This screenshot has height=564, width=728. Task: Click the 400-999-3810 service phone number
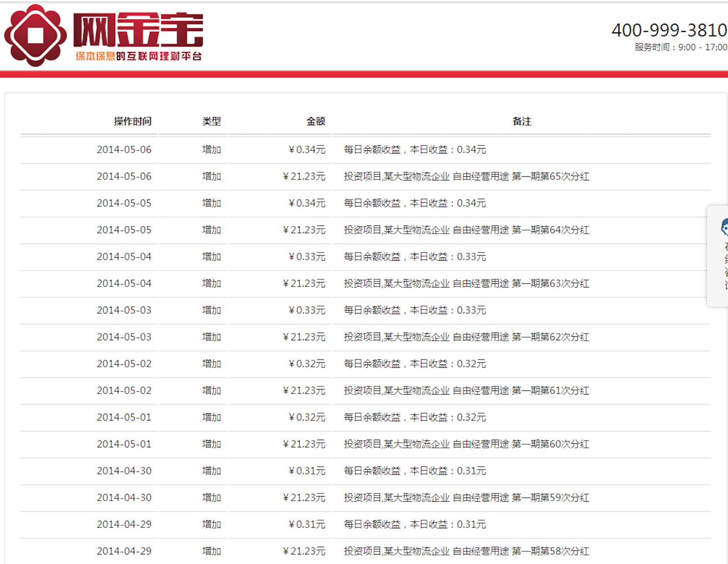pyautogui.click(x=669, y=30)
